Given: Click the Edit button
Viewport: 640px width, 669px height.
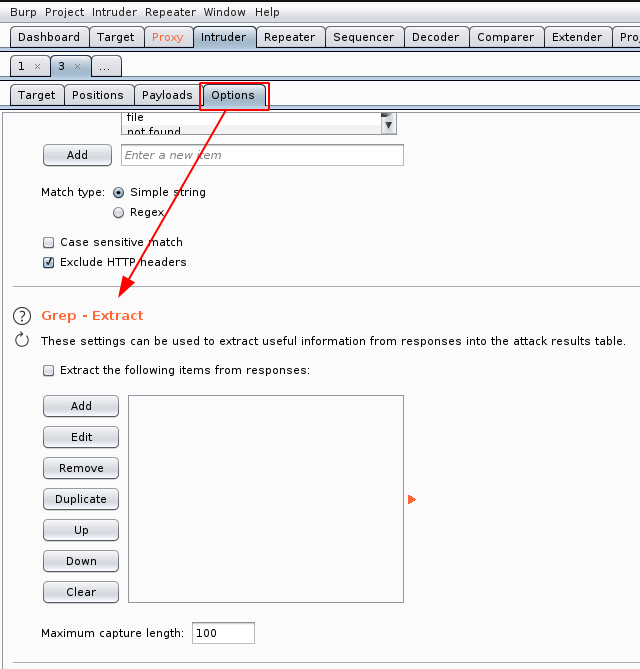Looking at the screenshot, I should click(x=81, y=437).
